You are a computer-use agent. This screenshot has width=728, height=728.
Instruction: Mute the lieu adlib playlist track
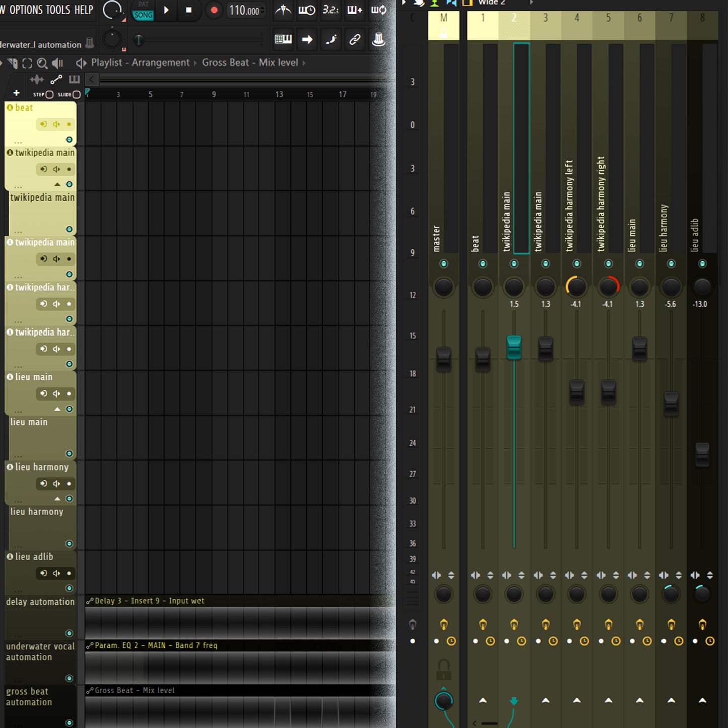tap(69, 588)
